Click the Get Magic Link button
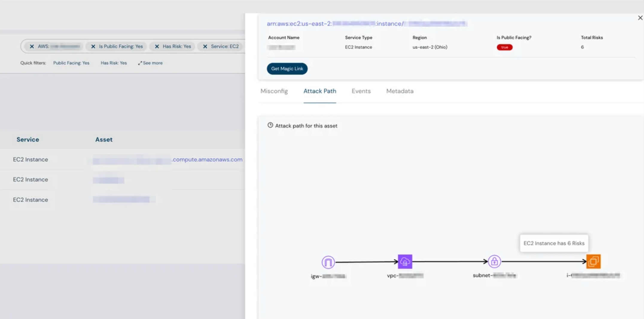 287,69
